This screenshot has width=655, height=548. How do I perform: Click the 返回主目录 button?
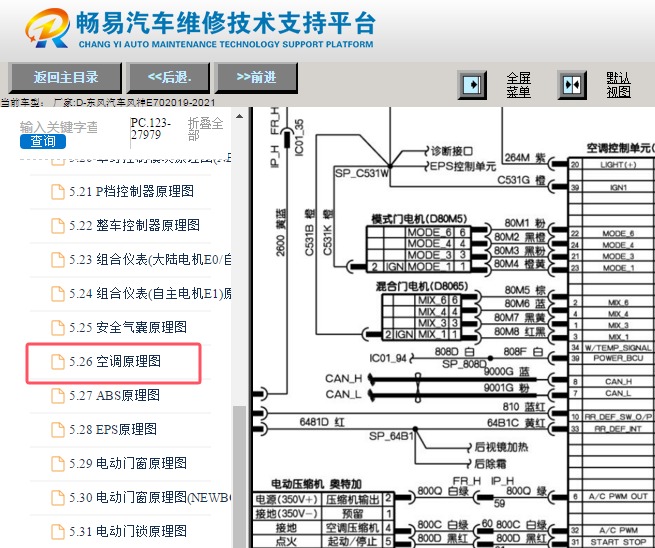coord(65,77)
